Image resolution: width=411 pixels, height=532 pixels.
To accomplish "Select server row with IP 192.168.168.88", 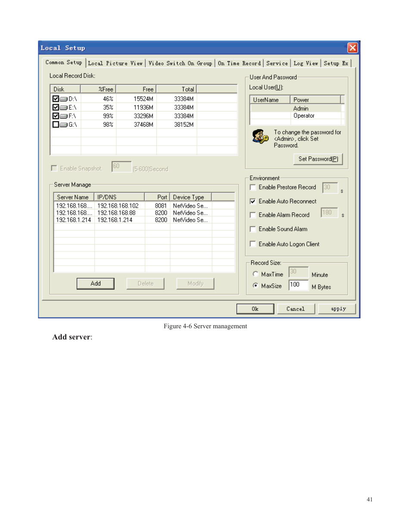I will click(144, 213).
